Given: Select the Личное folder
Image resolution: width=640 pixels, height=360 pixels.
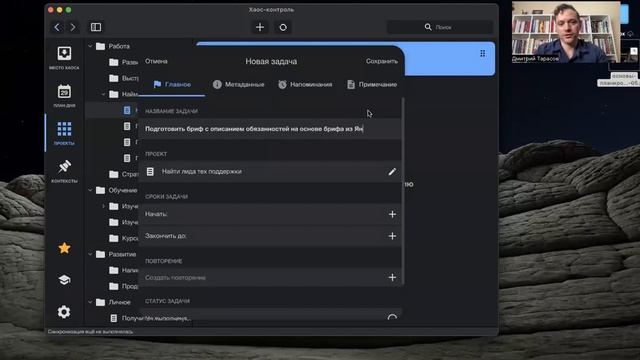Looking at the screenshot, I should [113, 302].
